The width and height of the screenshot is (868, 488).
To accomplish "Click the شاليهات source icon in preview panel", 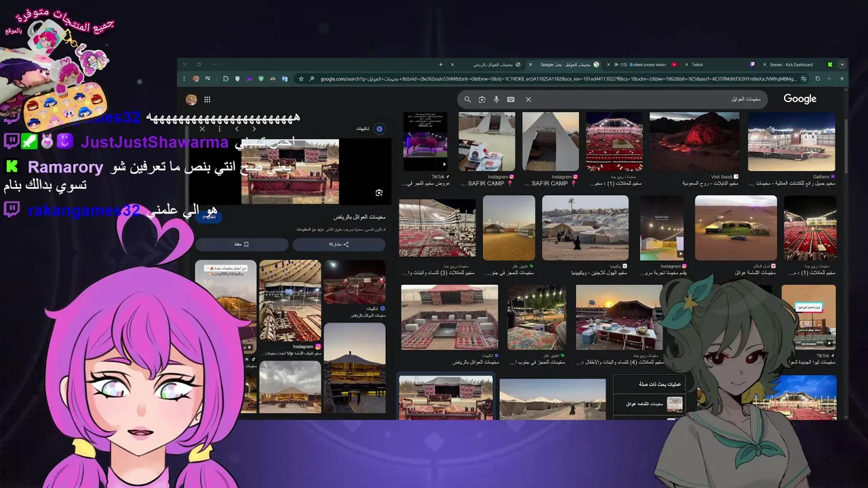I will click(380, 129).
